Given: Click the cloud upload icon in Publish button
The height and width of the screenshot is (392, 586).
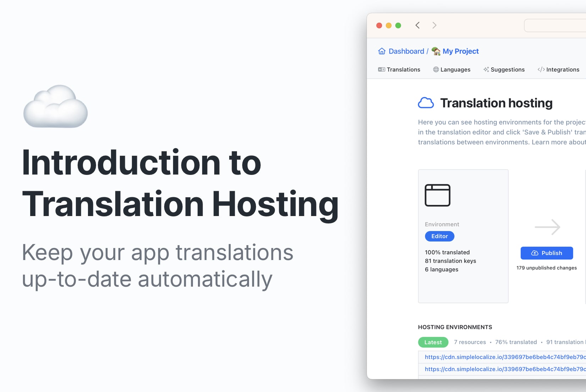Looking at the screenshot, I should pos(535,253).
